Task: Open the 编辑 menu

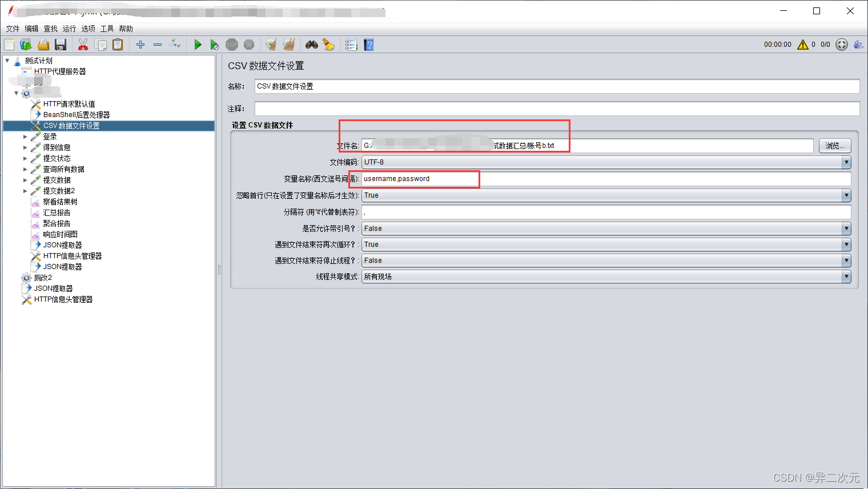Action: pos(31,29)
